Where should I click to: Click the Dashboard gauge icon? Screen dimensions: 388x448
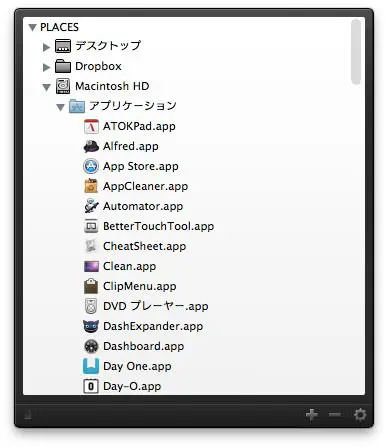(x=91, y=346)
